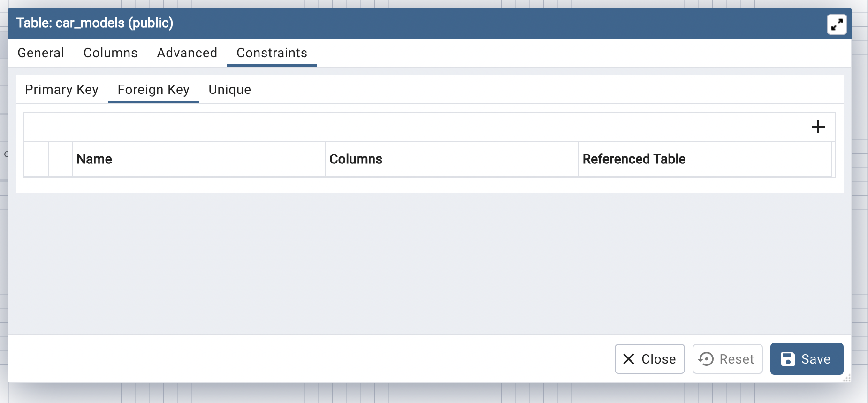868x403 pixels.
Task: Switch to the General tab
Action: pos(41,53)
